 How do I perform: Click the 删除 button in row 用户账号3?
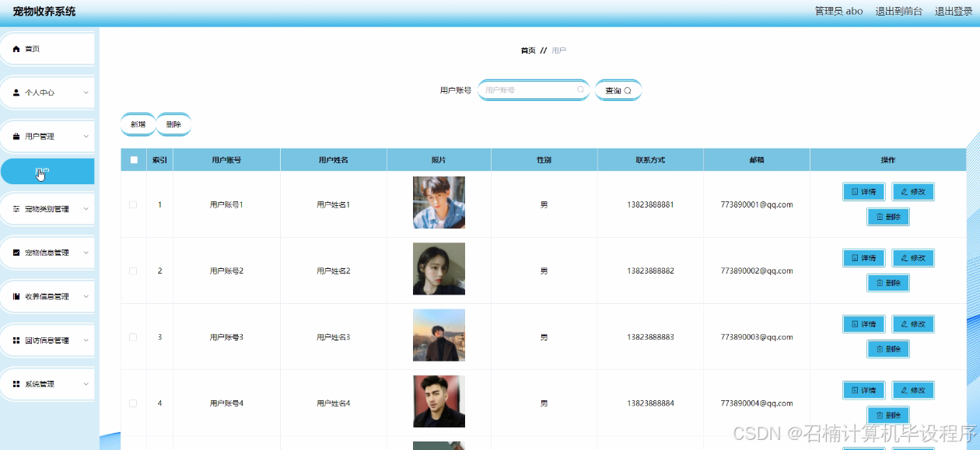click(888, 349)
